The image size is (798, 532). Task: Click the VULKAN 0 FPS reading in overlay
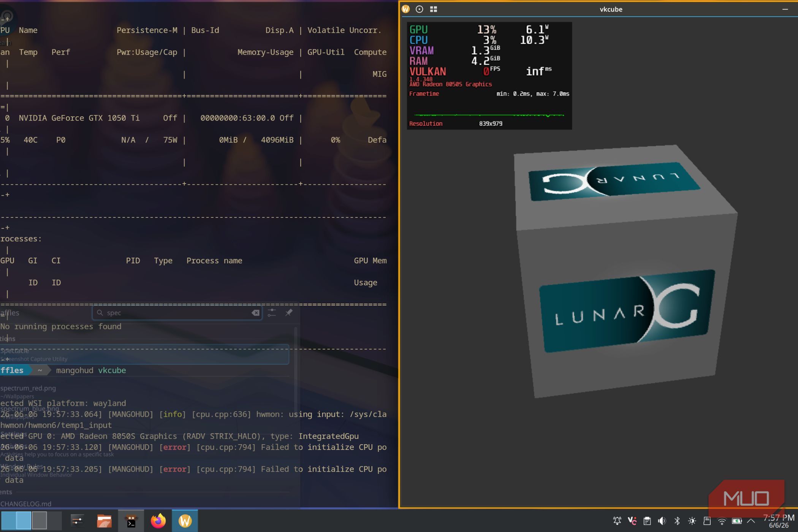(x=454, y=71)
